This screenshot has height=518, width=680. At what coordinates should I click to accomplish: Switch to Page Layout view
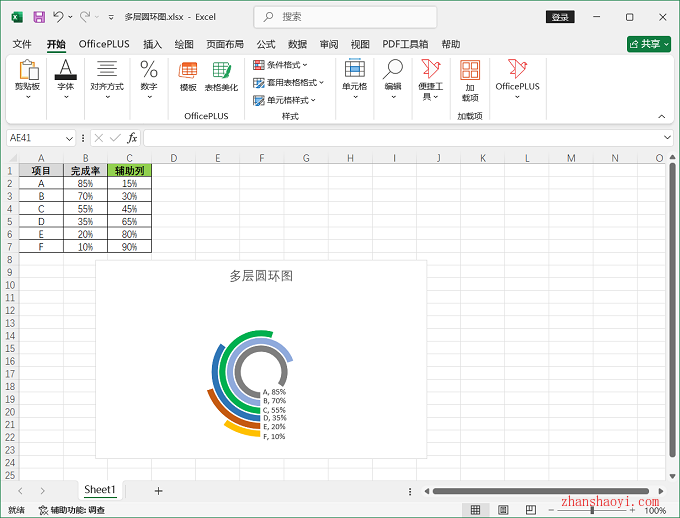[503, 510]
